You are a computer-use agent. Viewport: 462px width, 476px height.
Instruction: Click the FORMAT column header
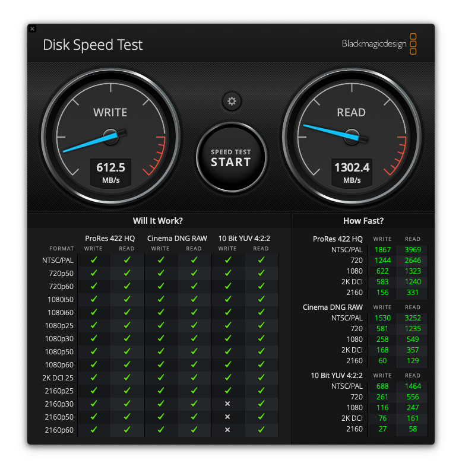(62, 249)
